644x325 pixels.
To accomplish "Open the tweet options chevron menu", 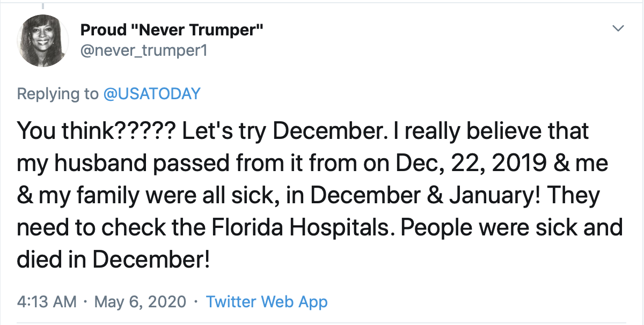I will click(619, 28).
